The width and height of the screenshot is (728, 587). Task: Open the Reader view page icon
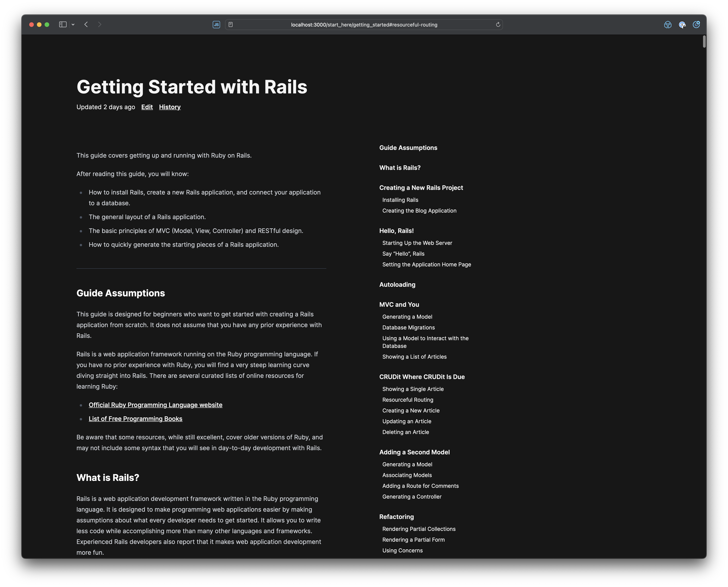pos(231,24)
